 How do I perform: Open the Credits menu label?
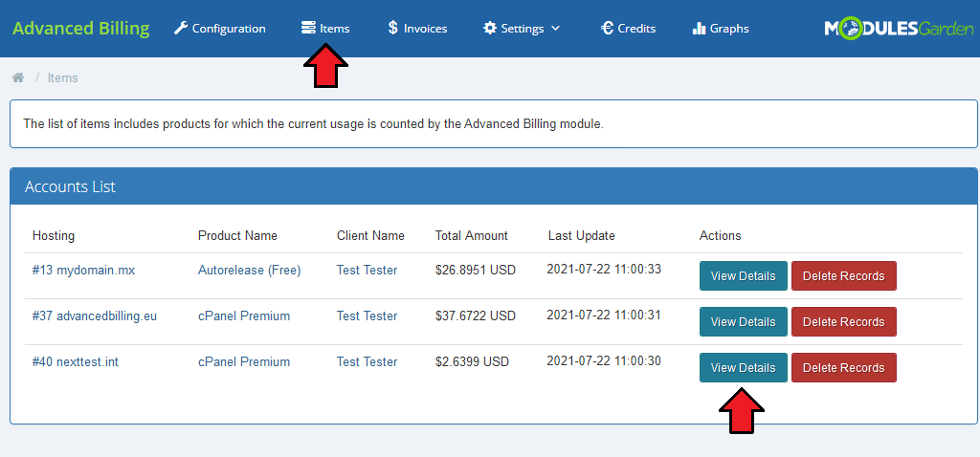pos(636,28)
